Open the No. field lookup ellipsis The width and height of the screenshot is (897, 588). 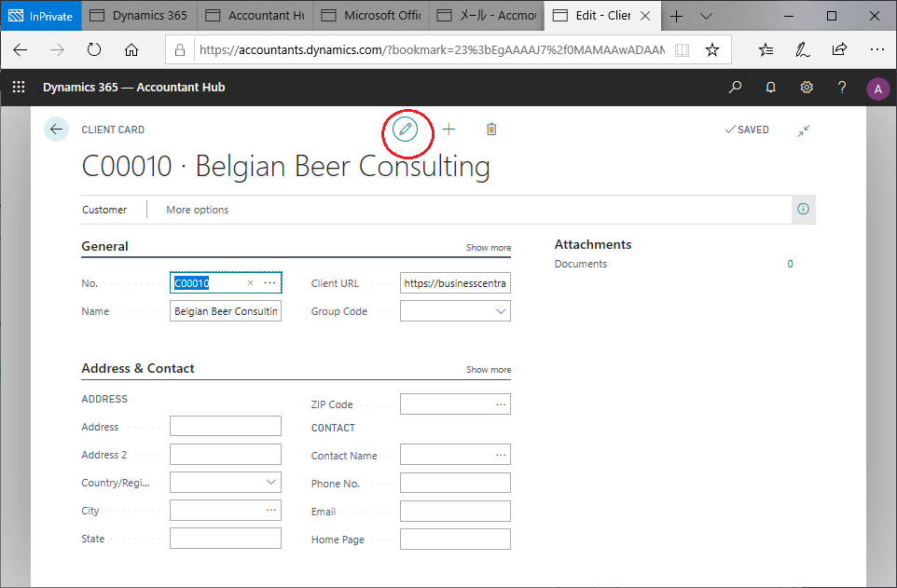coord(270,282)
